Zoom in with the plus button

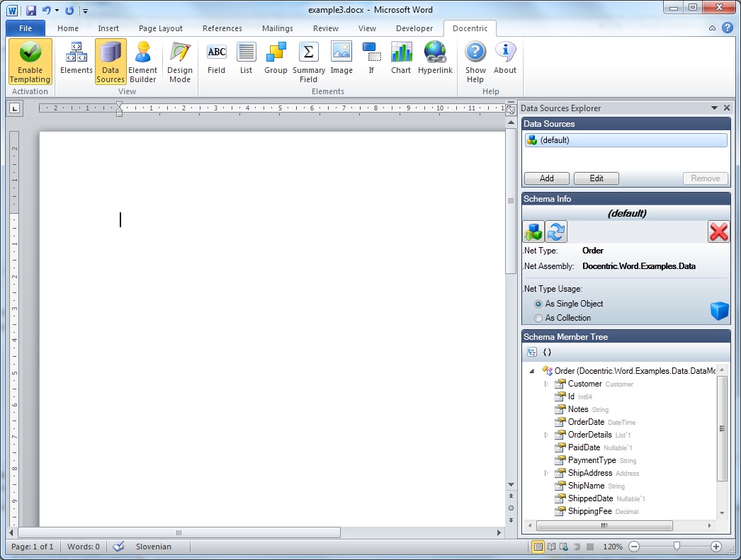(x=716, y=547)
